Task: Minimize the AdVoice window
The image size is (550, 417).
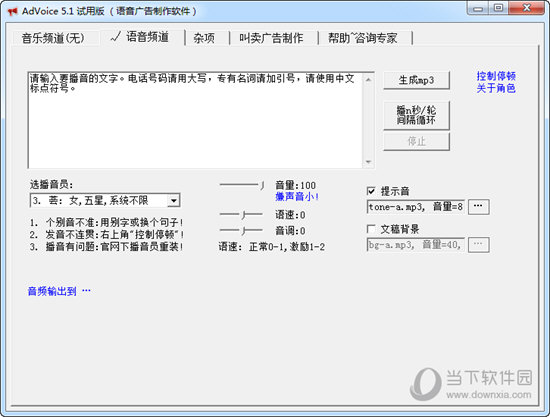Action: [478, 8]
